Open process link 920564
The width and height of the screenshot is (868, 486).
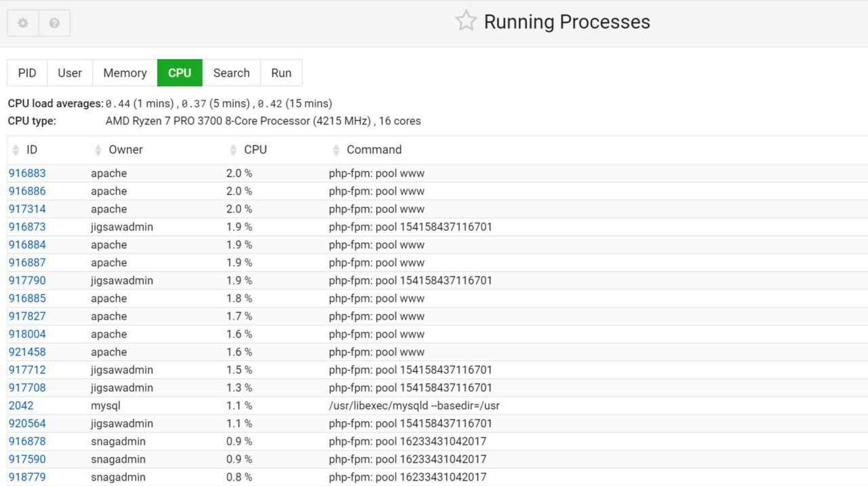pos(27,424)
